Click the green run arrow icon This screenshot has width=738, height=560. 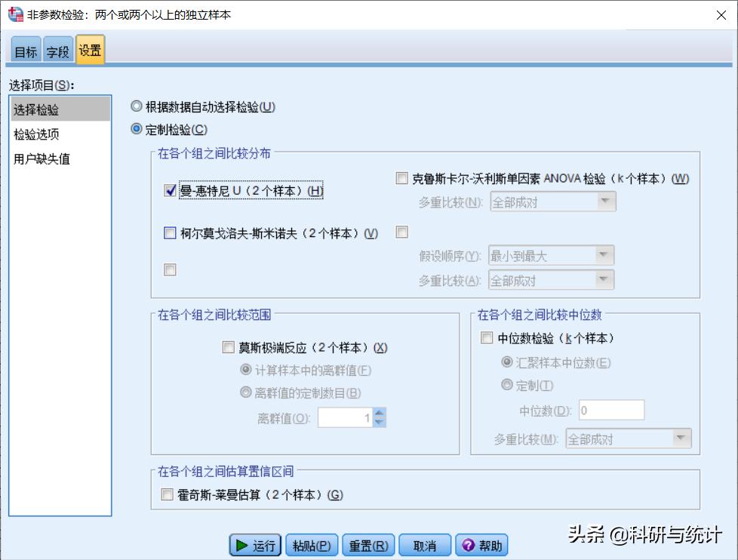point(241,545)
